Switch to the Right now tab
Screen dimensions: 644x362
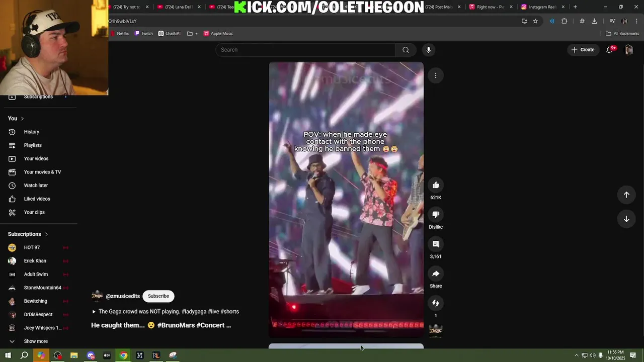491,7
